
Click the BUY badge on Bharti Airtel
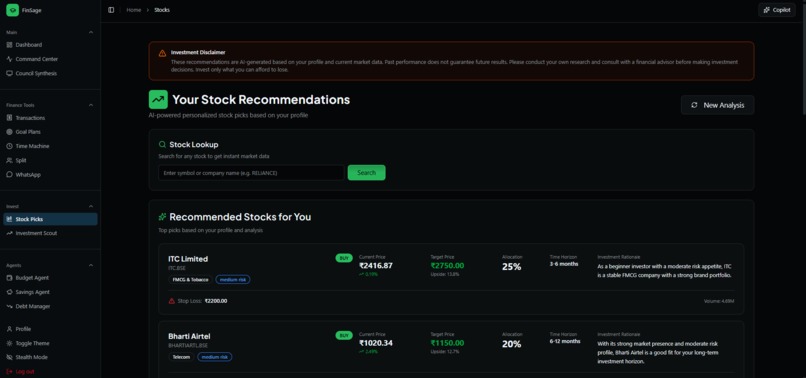[344, 335]
